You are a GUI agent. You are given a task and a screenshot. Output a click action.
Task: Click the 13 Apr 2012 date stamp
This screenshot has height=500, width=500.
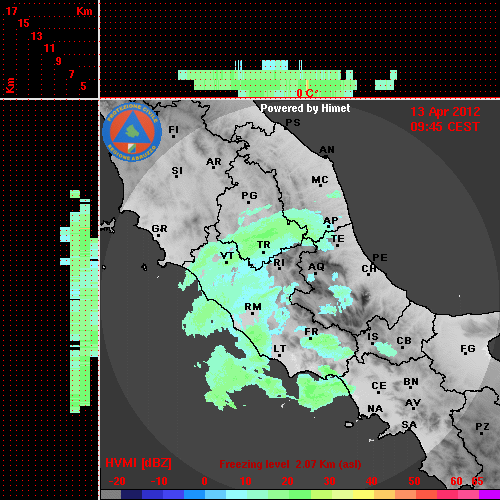pos(445,112)
